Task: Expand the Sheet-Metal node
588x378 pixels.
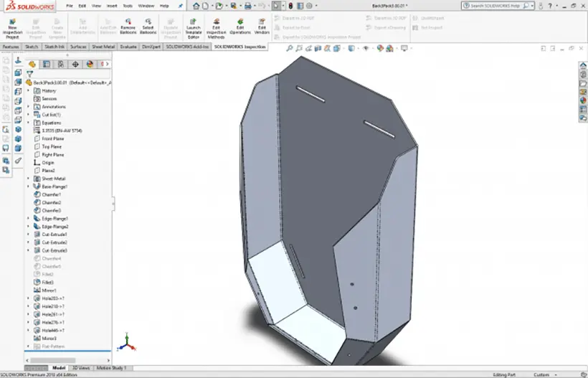Action: [x=29, y=179]
